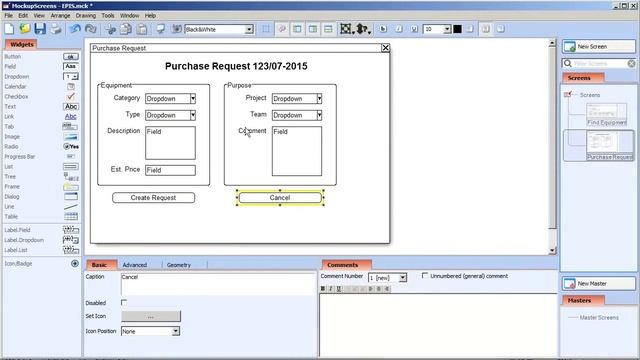Click the Set Icon browse button
This screenshot has width=640, height=360.
tap(151, 316)
